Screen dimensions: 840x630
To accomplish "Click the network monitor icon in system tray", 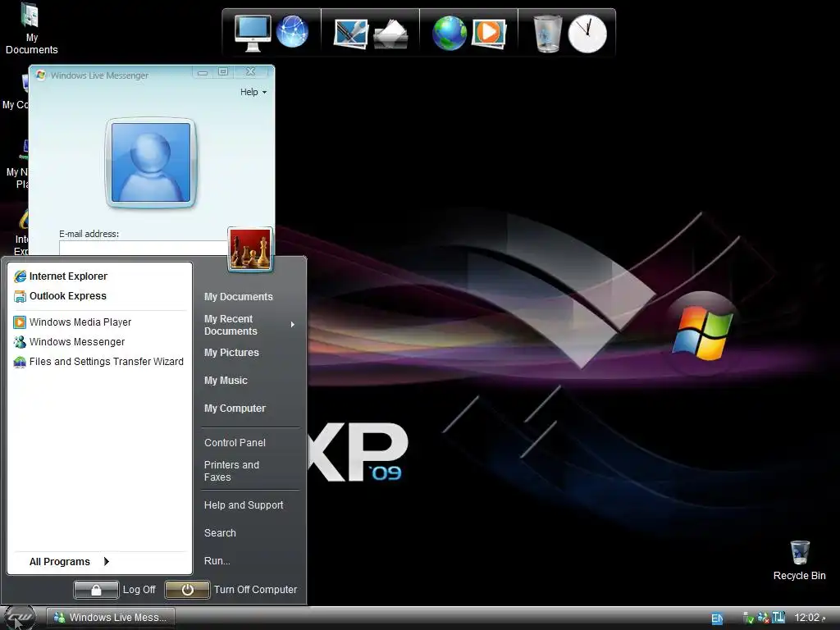I will pyautogui.click(x=778, y=618).
